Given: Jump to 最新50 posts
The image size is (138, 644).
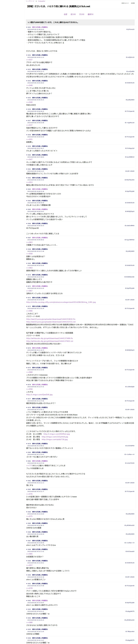Looking at the screenshot, I should pos(90,14).
